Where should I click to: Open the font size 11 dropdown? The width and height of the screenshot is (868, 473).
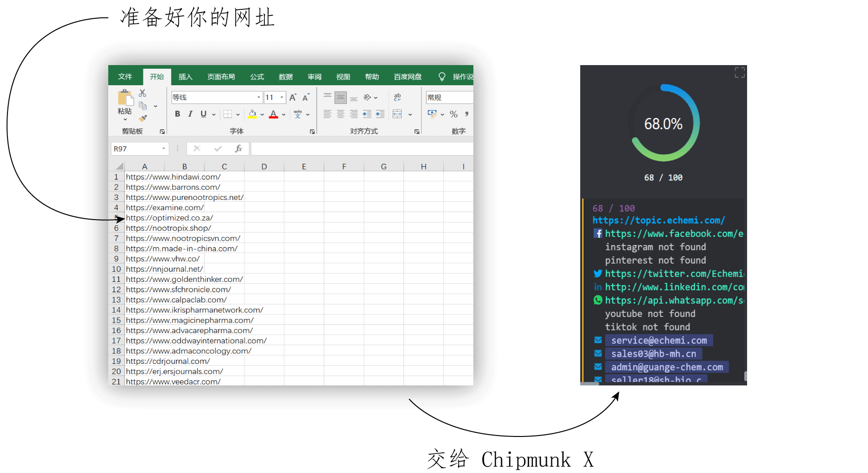282,97
